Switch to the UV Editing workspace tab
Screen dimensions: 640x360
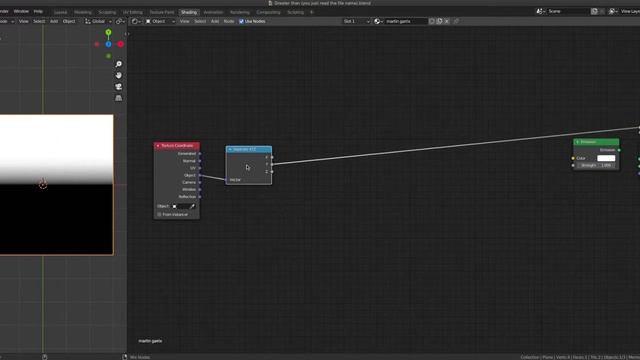(133, 12)
